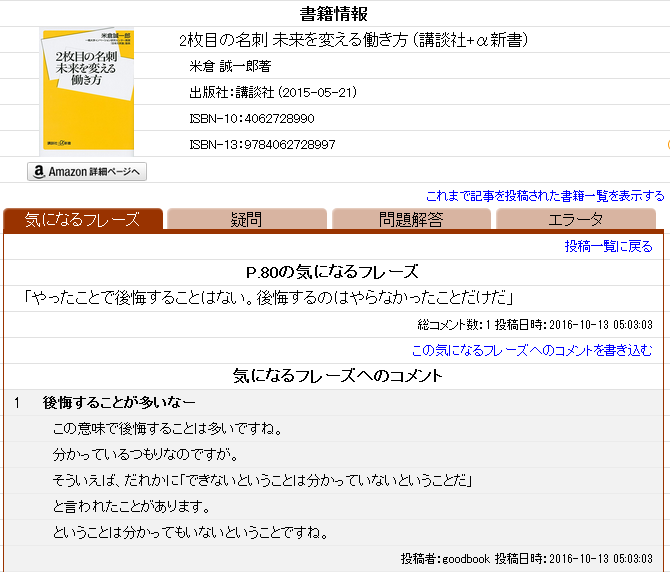Screen dimensions: 670x572
Task: Switch to the 問題解答 tab
Action: click(x=411, y=219)
